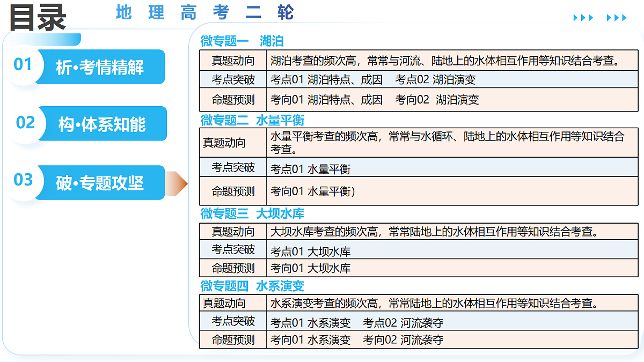This screenshot has height=362, width=644.
Task: Click the text 考点01 水系演变
Action: [310, 323]
